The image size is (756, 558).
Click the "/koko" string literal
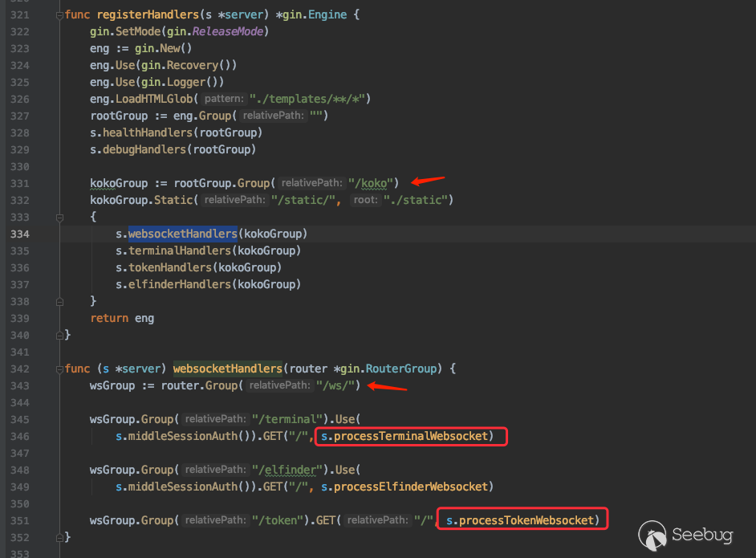tap(371, 183)
